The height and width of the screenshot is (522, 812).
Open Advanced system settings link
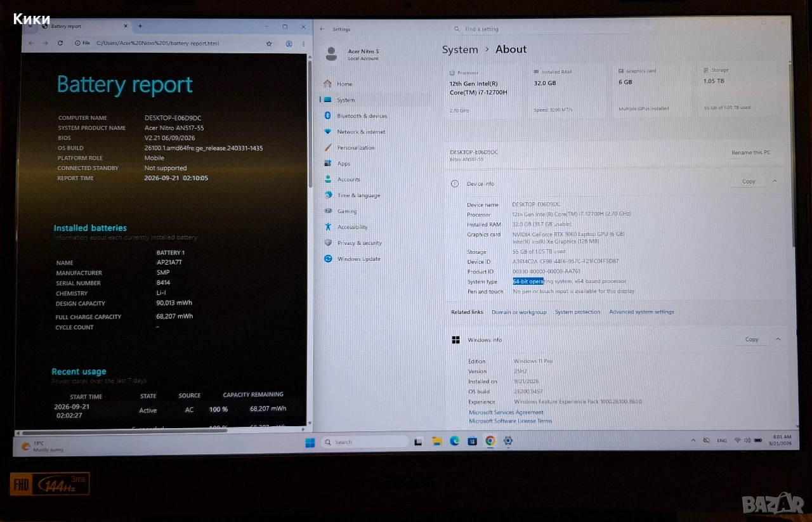pyautogui.click(x=641, y=312)
